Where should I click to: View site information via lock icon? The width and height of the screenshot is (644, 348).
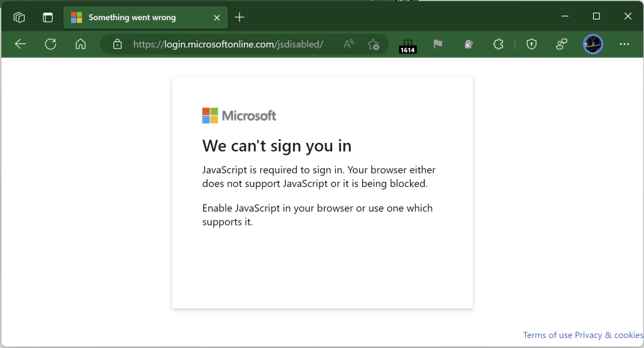point(116,44)
